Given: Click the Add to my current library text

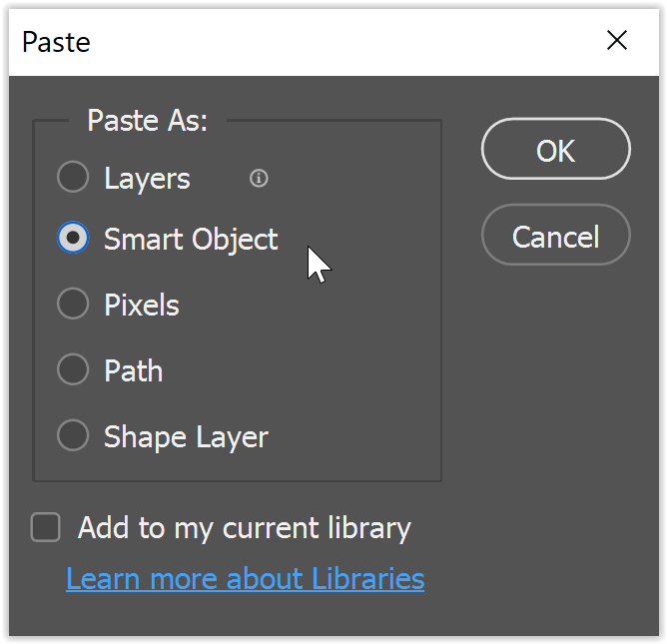Looking at the screenshot, I should pos(244,527).
